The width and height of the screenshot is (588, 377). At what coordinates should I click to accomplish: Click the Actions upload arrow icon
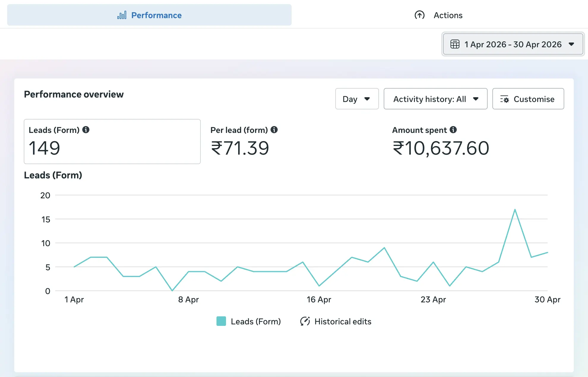(x=420, y=15)
